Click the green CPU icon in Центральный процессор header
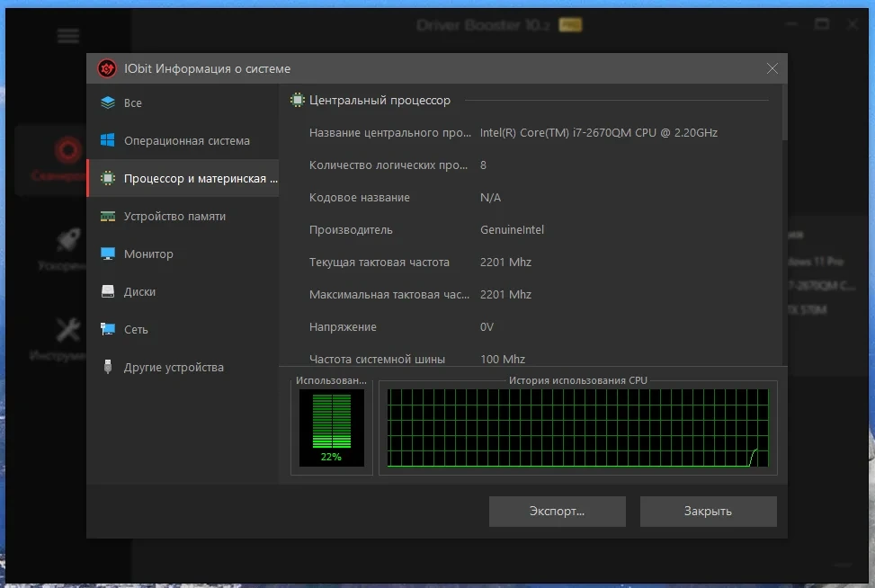Image resolution: width=875 pixels, height=588 pixels. pos(298,101)
